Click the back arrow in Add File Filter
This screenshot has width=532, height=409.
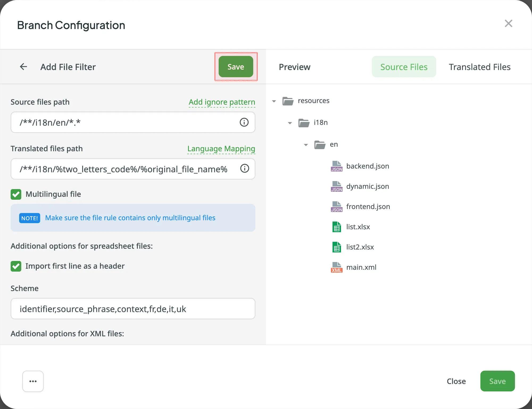[x=23, y=67]
